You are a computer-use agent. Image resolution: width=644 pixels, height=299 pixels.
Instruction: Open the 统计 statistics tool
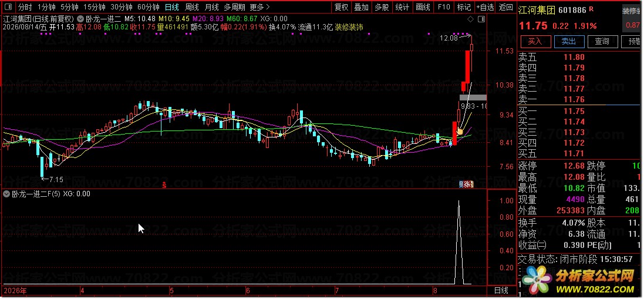402,7
